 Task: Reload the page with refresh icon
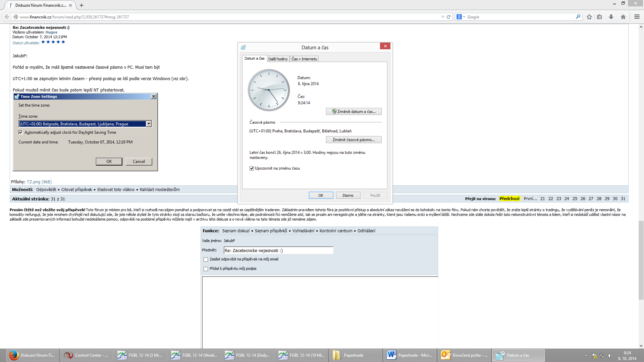pyautogui.click(x=448, y=17)
